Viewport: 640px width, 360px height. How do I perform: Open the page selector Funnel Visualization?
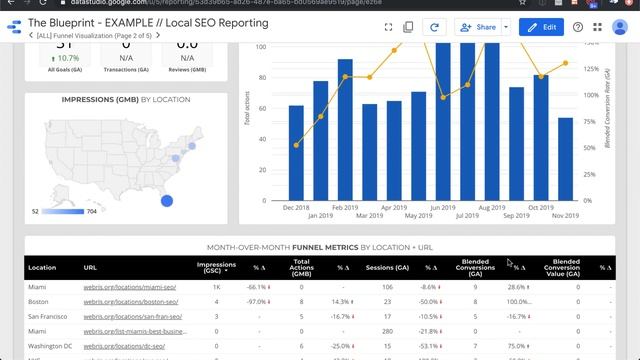pyautogui.click(x=94, y=36)
